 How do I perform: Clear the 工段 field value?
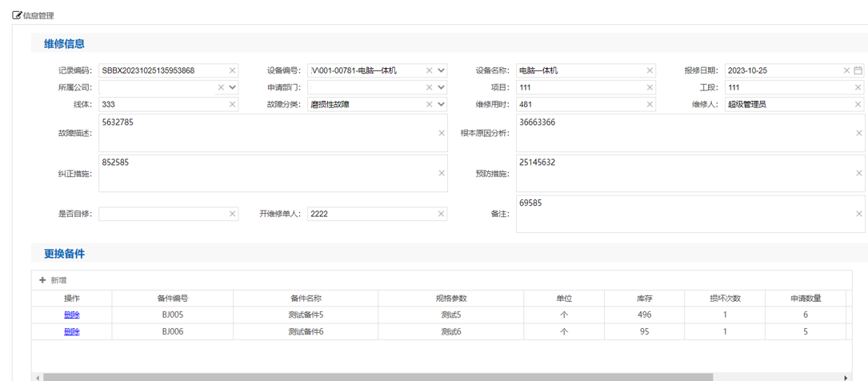pos(858,87)
